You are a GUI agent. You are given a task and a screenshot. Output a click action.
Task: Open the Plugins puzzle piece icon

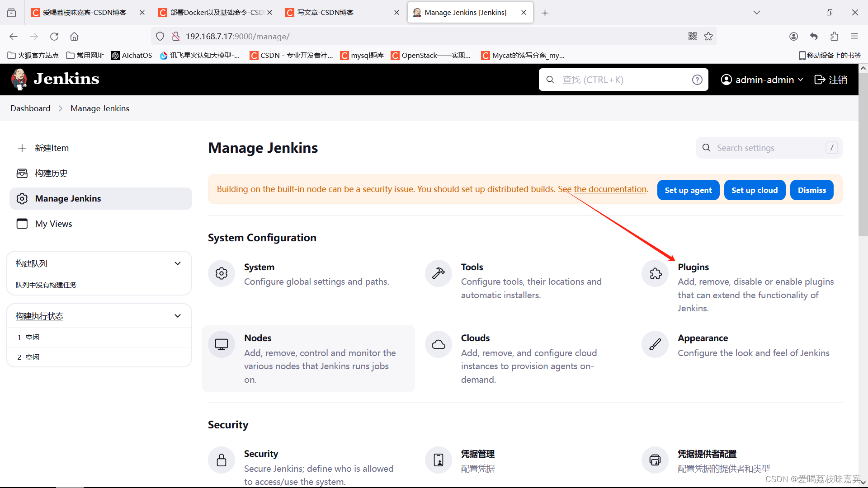pos(655,273)
